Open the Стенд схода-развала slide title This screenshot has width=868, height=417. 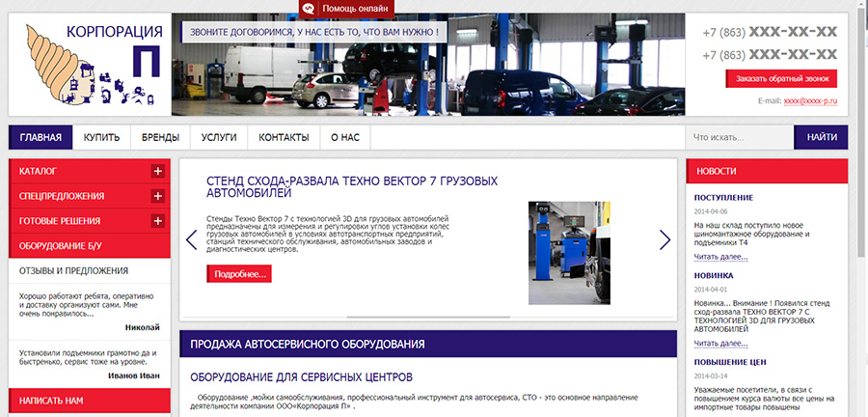tap(352, 187)
